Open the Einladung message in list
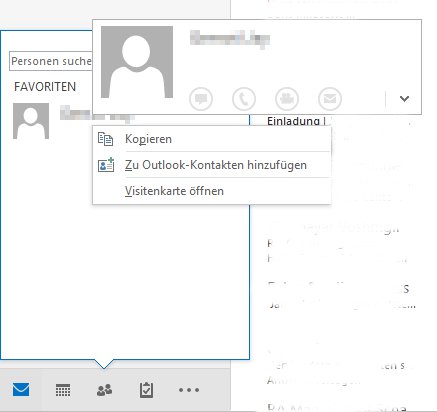This screenshot has width=437, height=412. (x=293, y=121)
